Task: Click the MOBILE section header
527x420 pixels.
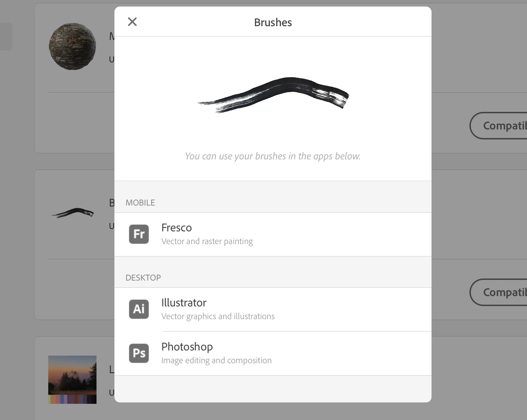Action: pyautogui.click(x=140, y=203)
